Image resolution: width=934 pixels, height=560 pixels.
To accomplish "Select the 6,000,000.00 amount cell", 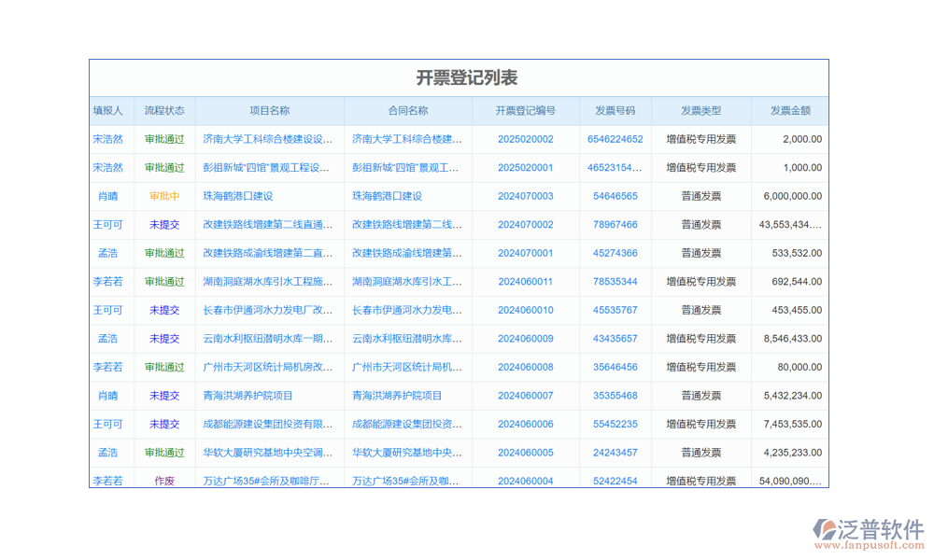I will pyautogui.click(x=792, y=196).
